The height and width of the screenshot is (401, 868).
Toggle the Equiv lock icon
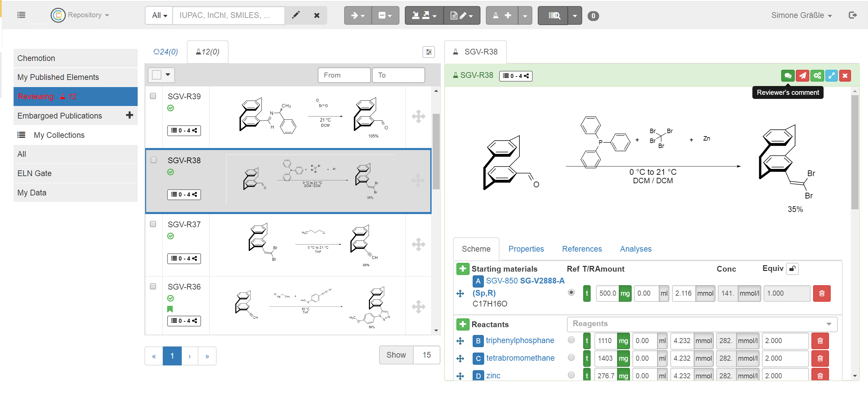click(792, 269)
